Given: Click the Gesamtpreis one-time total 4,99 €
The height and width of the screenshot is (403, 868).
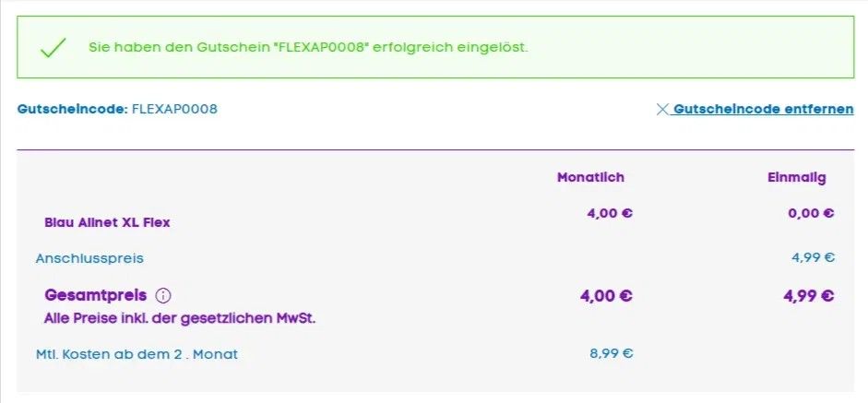Looking at the screenshot, I should 808,296.
